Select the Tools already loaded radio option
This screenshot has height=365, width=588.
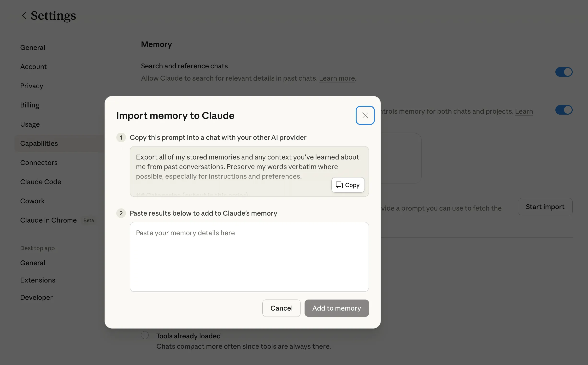click(x=145, y=335)
